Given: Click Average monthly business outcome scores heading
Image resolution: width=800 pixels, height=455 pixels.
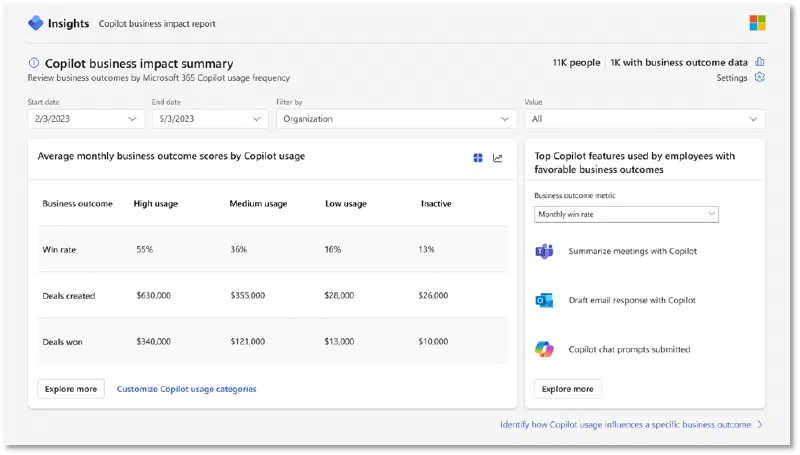Looking at the screenshot, I should (x=171, y=156).
